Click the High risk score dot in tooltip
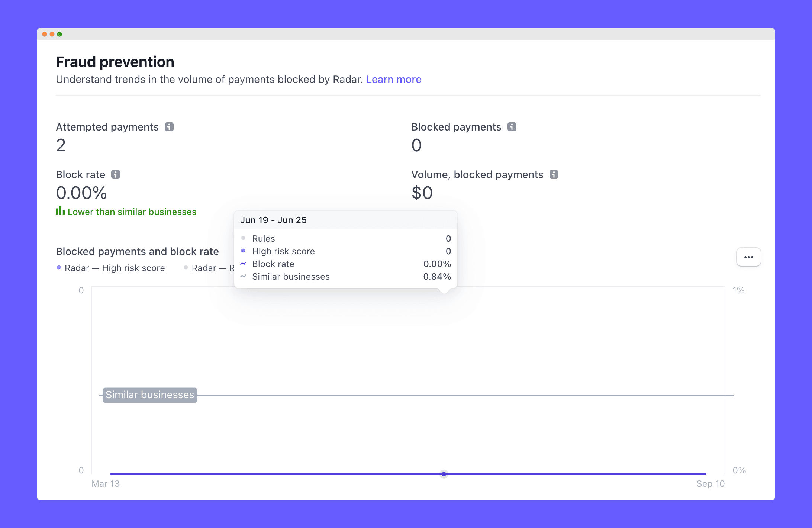This screenshot has height=528, width=812. coord(243,251)
